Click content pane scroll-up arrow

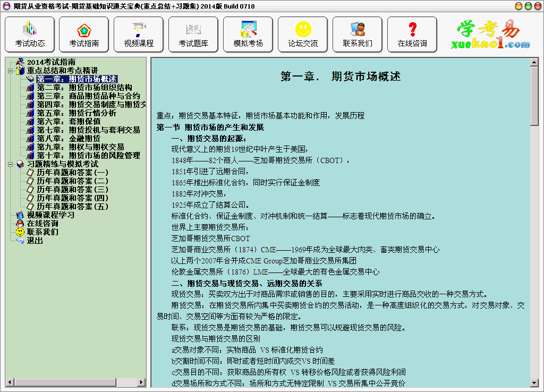point(534,63)
